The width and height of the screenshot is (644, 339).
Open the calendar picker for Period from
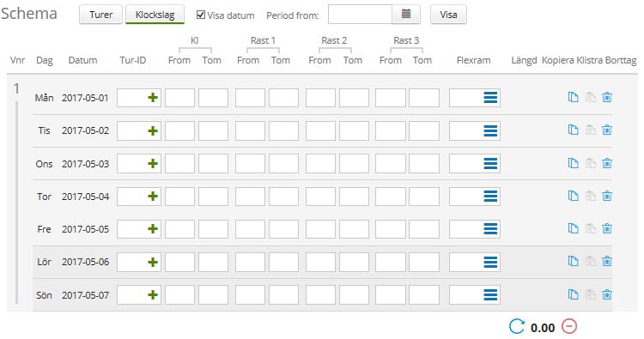tap(406, 15)
